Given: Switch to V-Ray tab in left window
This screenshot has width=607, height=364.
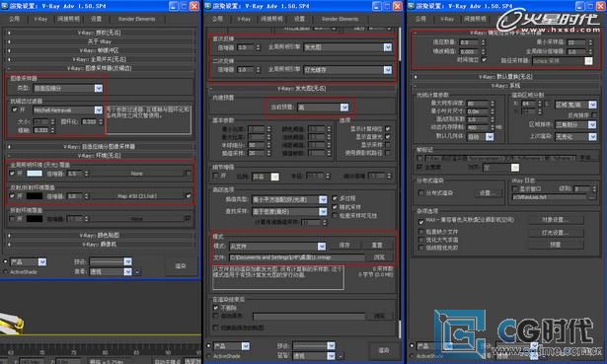Looking at the screenshot, I should (x=40, y=19).
